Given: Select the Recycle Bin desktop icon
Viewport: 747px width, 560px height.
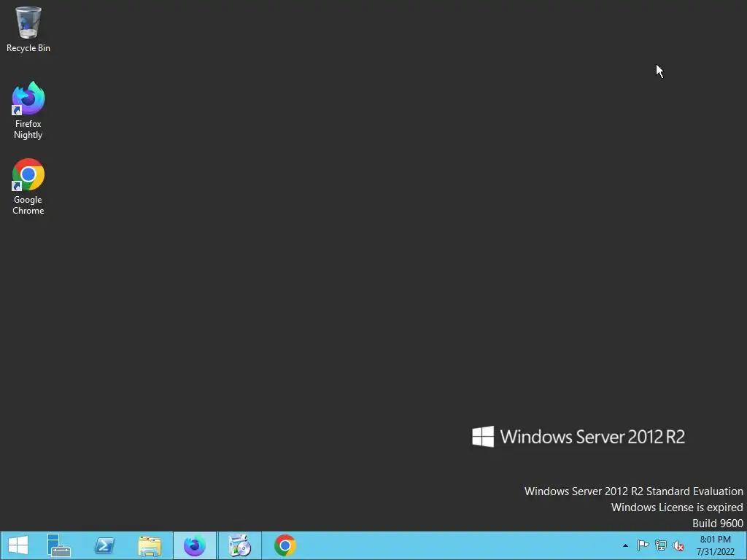Looking at the screenshot, I should coord(28,29).
